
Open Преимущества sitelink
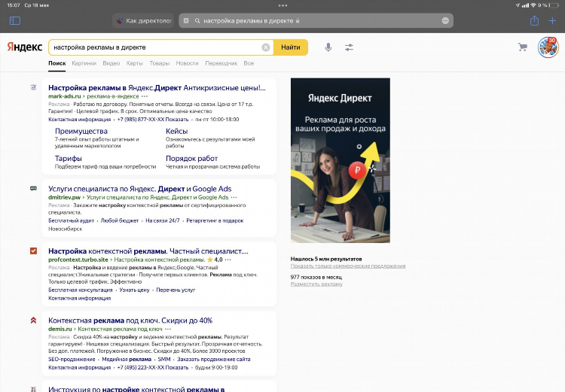click(81, 132)
